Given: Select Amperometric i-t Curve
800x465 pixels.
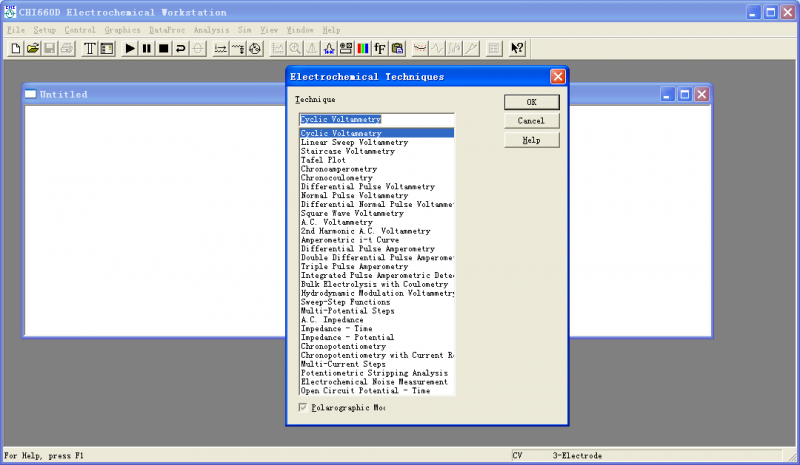Looking at the screenshot, I should (377, 240).
